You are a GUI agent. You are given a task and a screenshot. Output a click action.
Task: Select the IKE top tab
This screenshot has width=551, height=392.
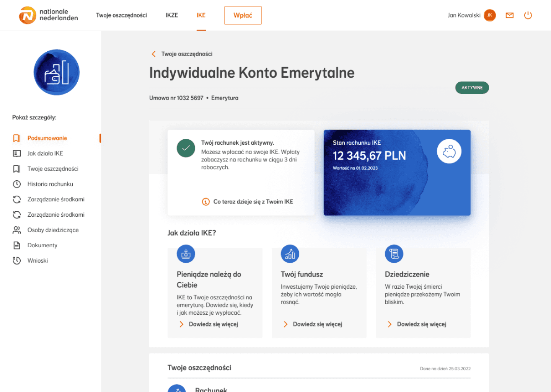[x=201, y=15]
